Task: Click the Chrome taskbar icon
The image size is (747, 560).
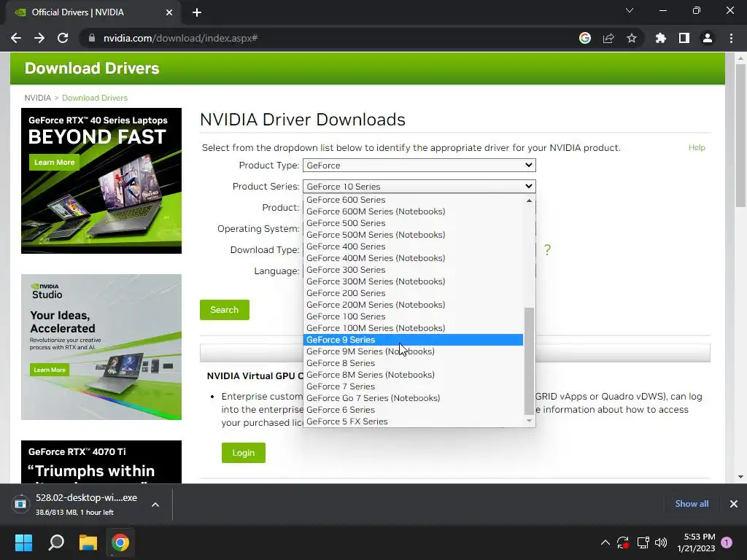Action: tap(120, 542)
